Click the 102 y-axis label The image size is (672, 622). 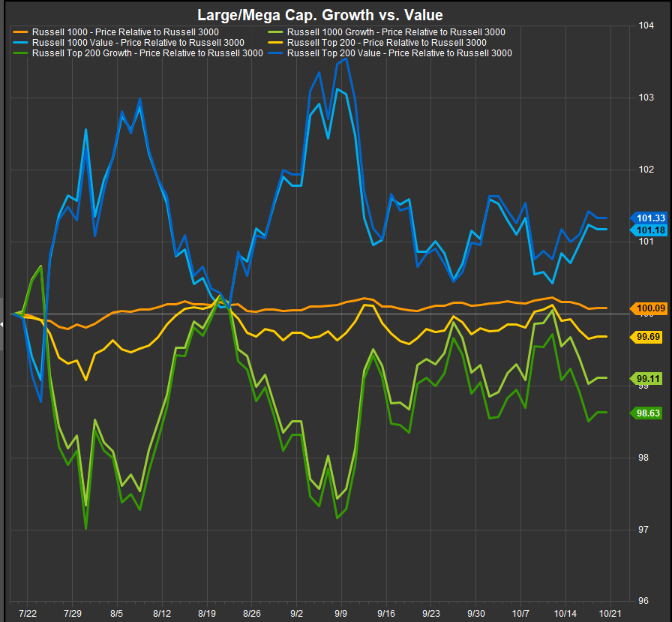[x=646, y=170]
